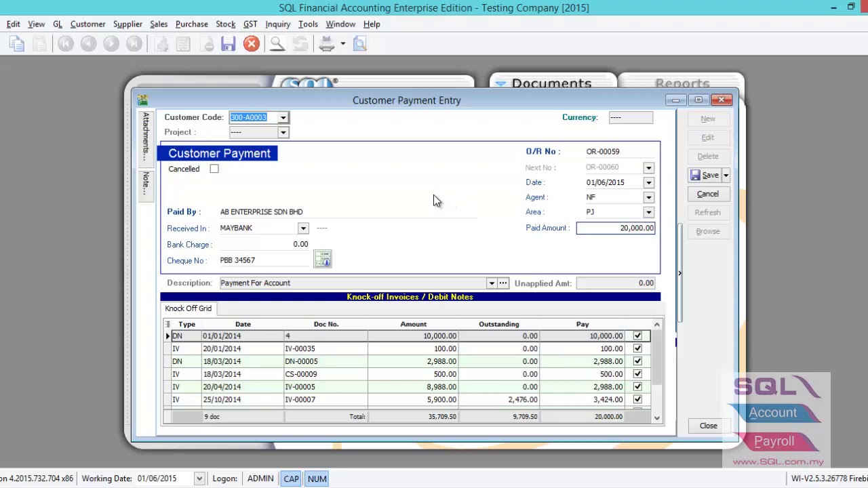Click the Cheque No field

pos(264,260)
